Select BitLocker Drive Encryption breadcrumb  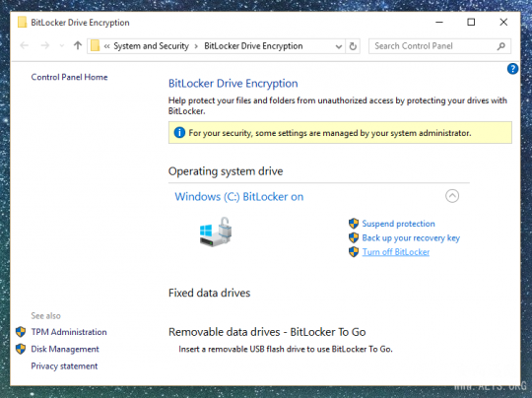[253, 46]
